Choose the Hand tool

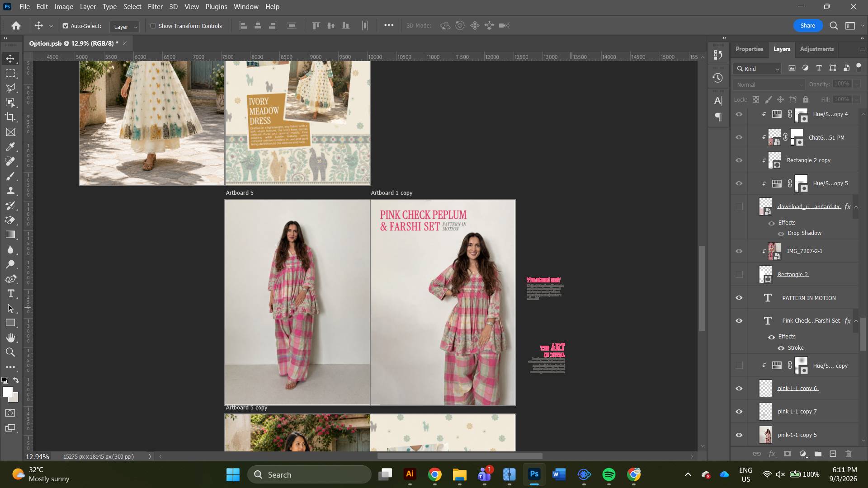(10, 338)
